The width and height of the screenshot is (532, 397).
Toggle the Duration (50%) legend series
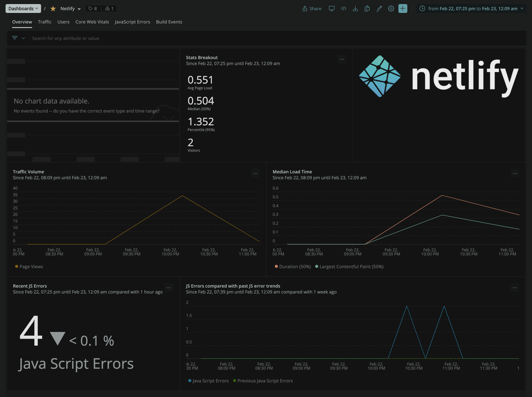293,267
